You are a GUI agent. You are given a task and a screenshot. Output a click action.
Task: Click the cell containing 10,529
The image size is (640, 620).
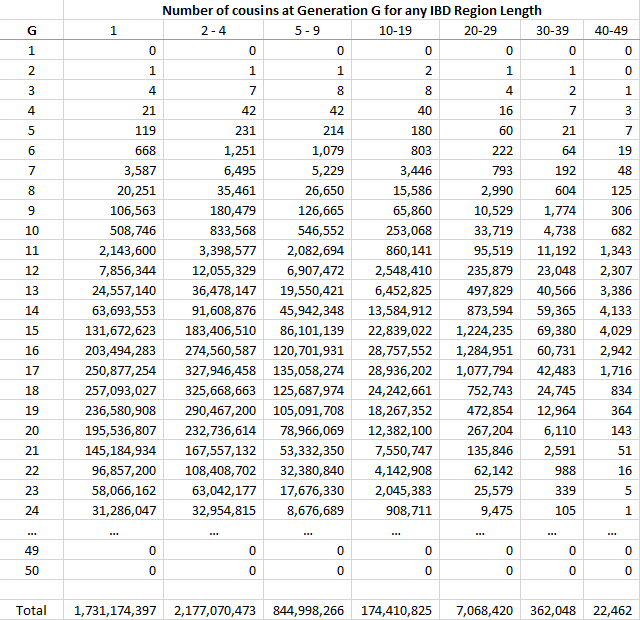[480, 210]
